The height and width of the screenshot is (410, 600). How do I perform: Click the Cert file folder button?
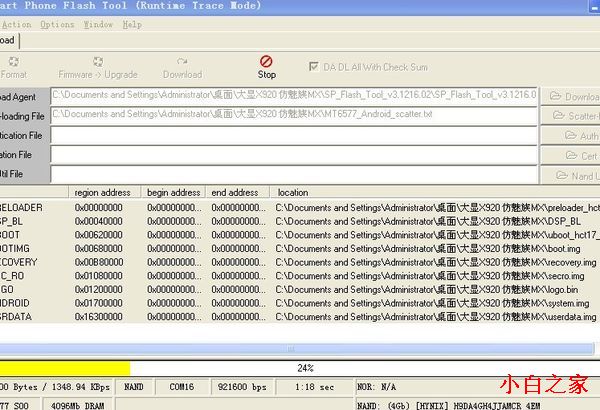pyautogui.click(x=570, y=155)
